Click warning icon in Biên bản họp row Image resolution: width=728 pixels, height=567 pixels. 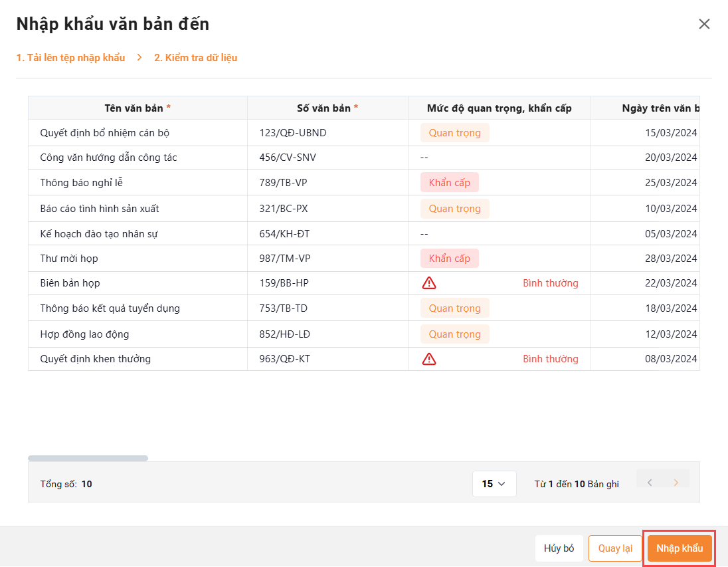tap(429, 283)
